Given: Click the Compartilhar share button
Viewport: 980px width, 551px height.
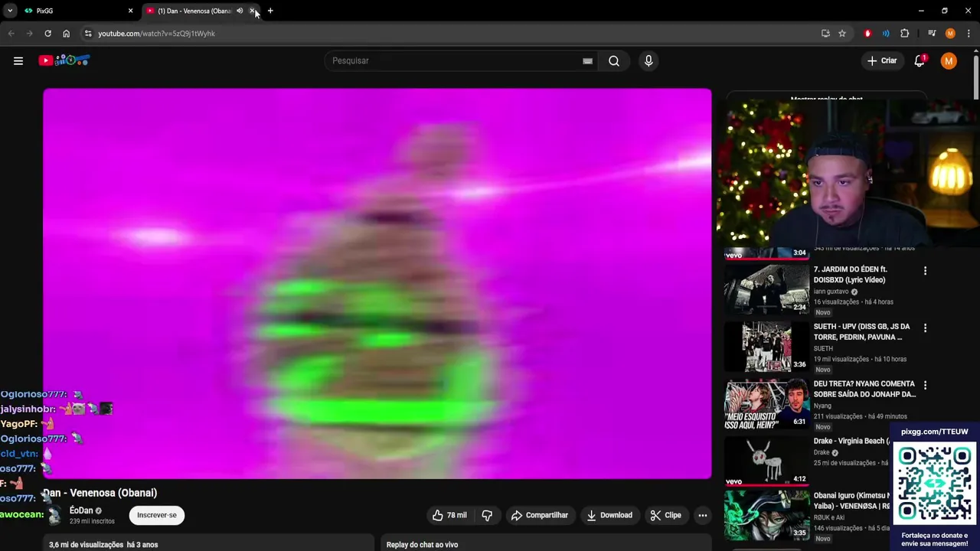Looking at the screenshot, I should click(x=539, y=515).
